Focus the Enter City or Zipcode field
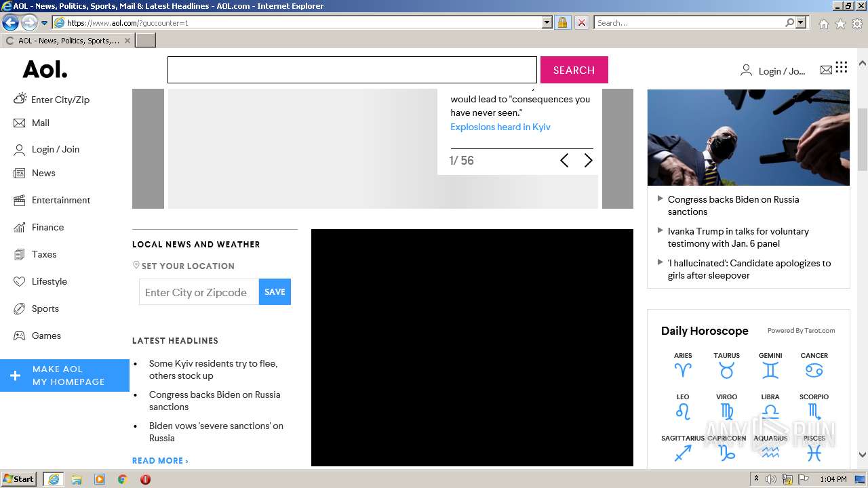Image resolution: width=868 pixels, height=488 pixels. click(199, 292)
